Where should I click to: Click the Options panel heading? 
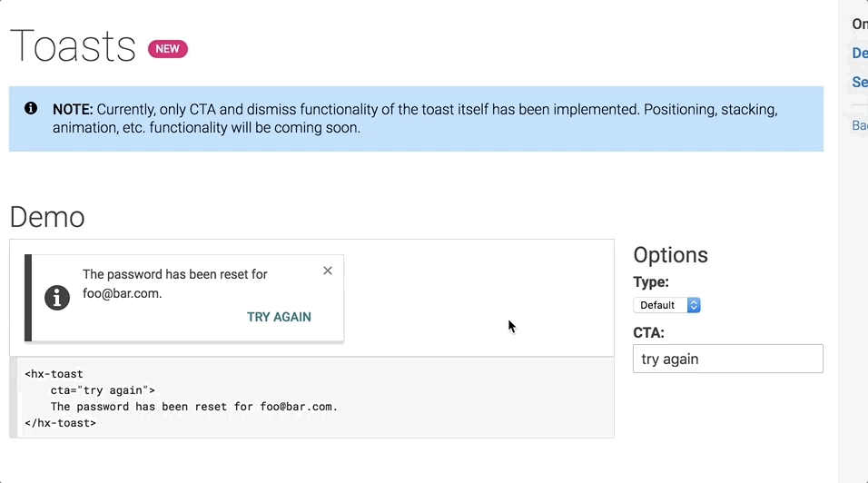pyautogui.click(x=670, y=255)
